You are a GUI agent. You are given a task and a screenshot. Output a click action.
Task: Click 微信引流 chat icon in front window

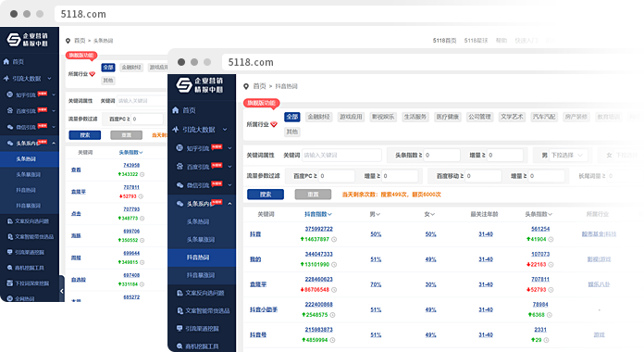pos(180,185)
